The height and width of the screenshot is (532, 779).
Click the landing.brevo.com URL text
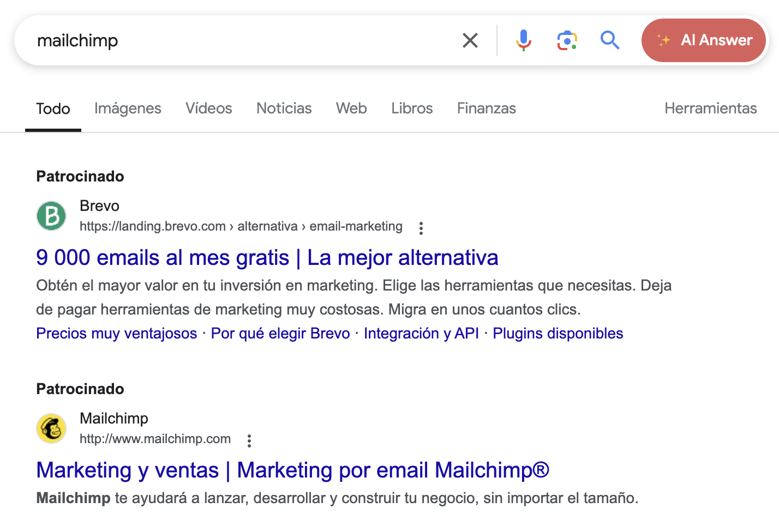click(x=241, y=226)
